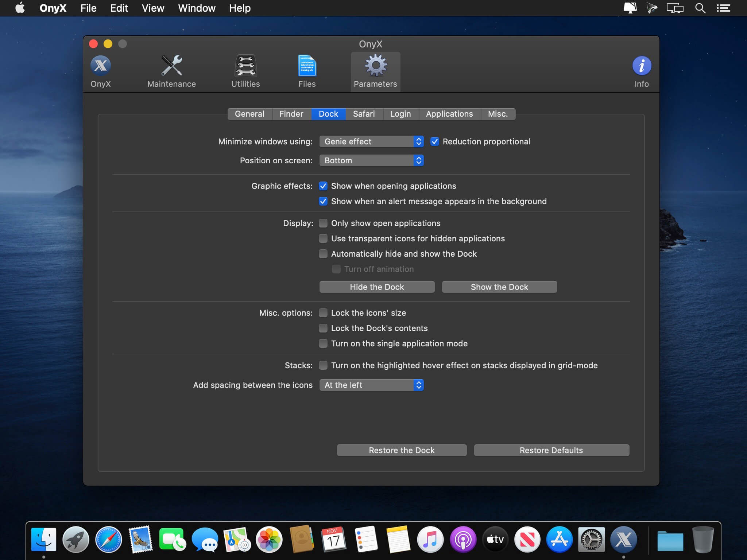The image size is (747, 560).
Task: Open Podcasts from the Dock
Action: (463, 539)
